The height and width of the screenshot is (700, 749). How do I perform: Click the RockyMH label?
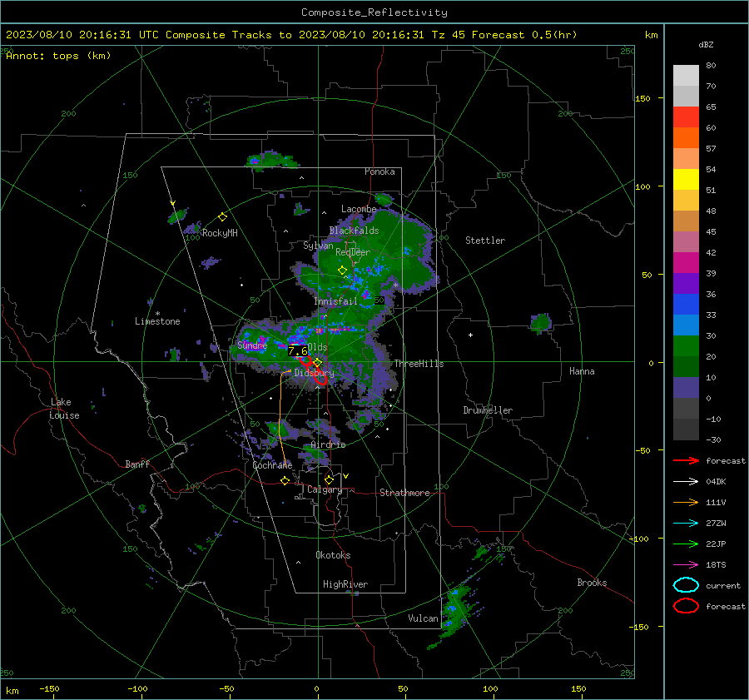[220, 233]
